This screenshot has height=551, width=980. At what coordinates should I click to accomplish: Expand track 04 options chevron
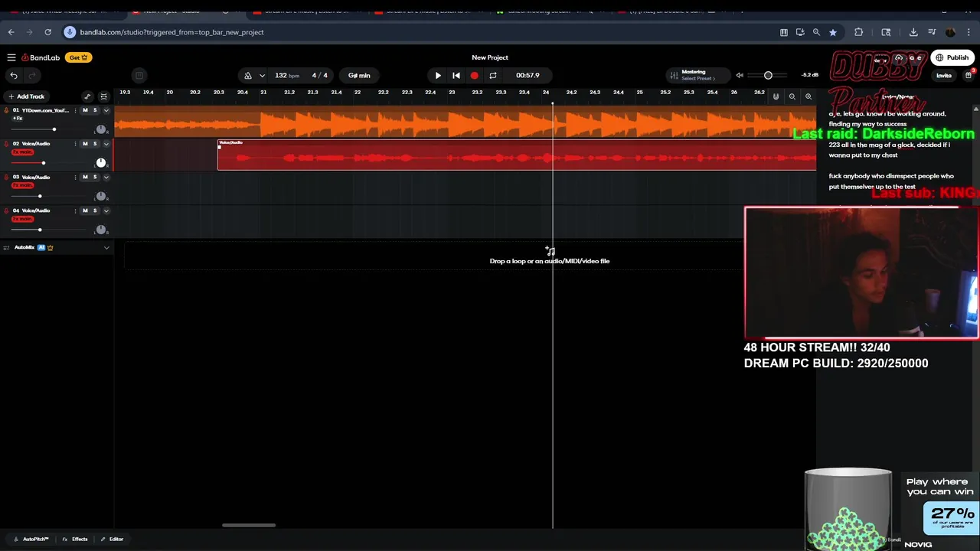pos(106,210)
